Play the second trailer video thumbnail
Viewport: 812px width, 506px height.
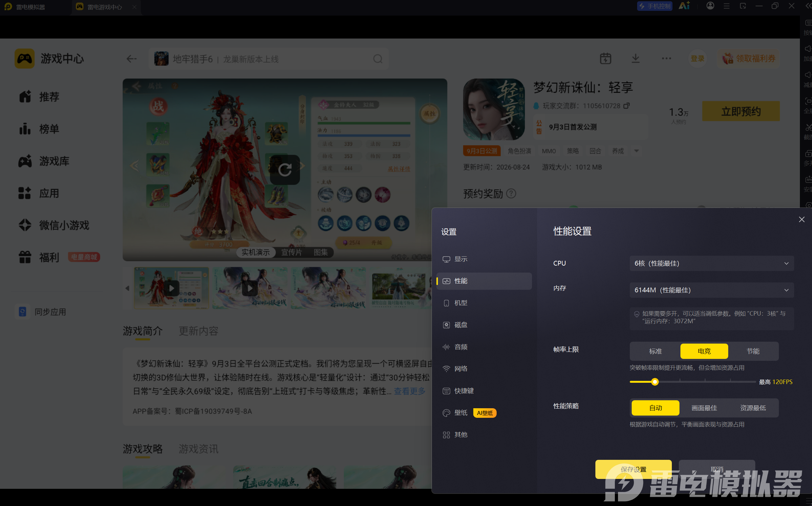point(250,288)
